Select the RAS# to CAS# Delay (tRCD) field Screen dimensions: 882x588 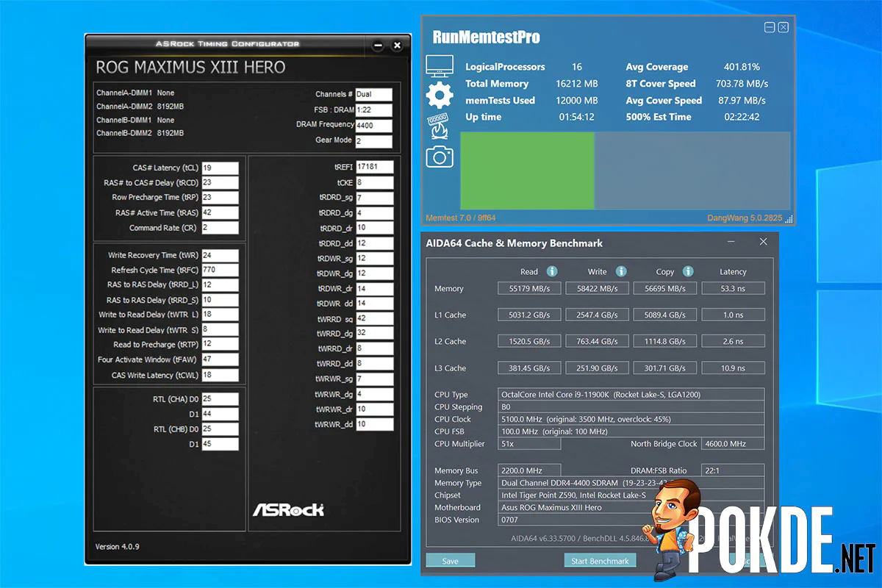[220, 183]
